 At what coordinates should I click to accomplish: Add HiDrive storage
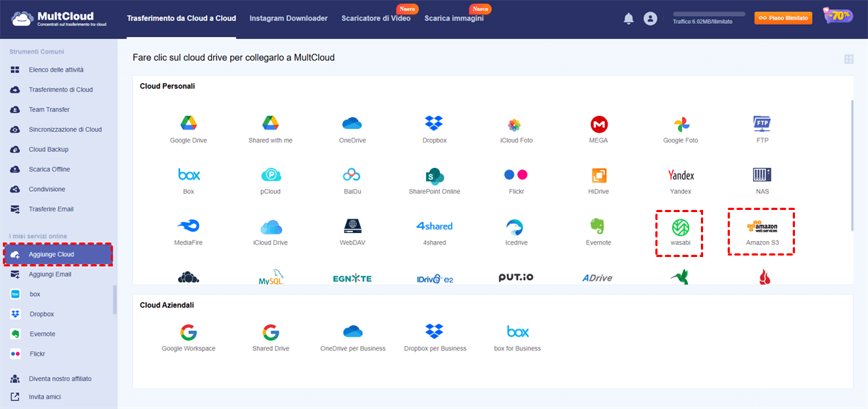click(x=598, y=181)
